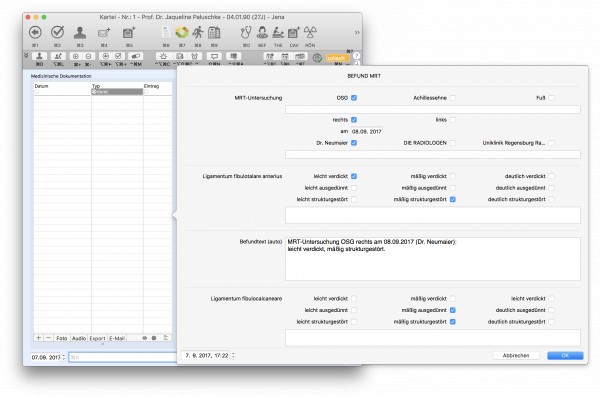Open the THE therapy icon
Screen dimensions: 600x398
[x=278, y=33]
